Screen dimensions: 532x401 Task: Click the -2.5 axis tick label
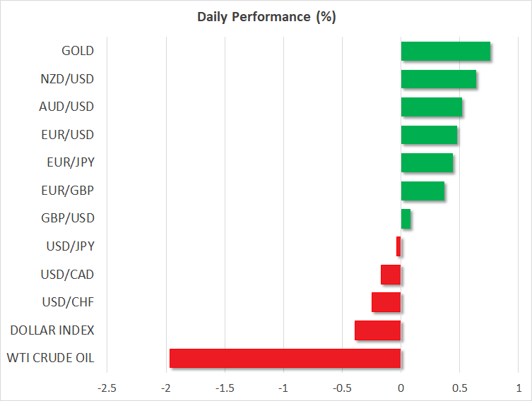(107, 388)
